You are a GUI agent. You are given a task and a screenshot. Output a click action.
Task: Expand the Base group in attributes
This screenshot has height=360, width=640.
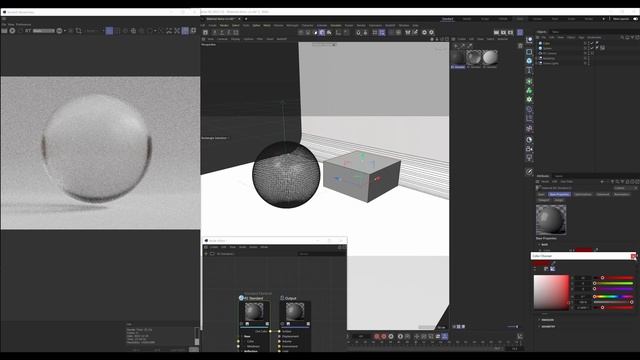[x=539, y=244]
